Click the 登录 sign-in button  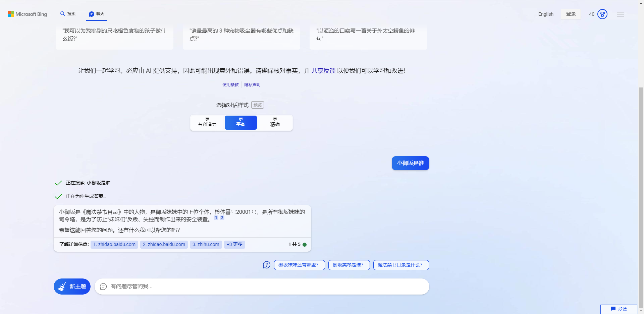pyautogui.click(x=571, y=14)
